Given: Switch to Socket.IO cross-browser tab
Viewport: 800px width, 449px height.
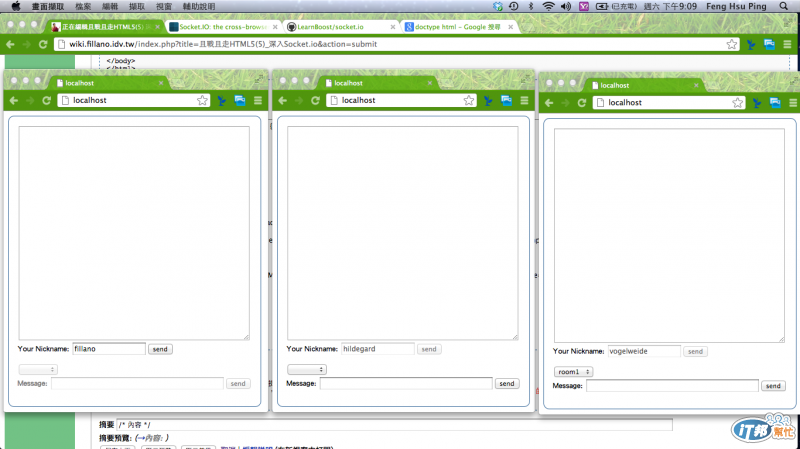Looking at the screenshot, I should coord(223,27).
